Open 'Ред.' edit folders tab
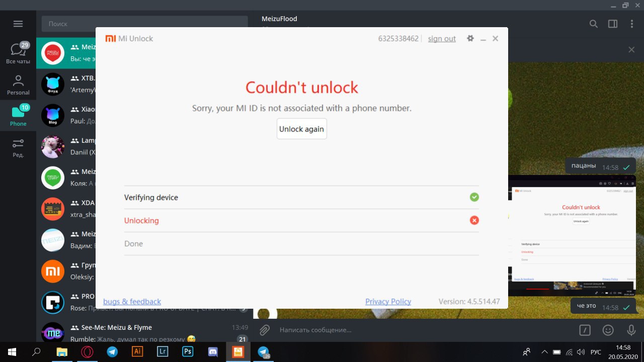 [18, 147]
